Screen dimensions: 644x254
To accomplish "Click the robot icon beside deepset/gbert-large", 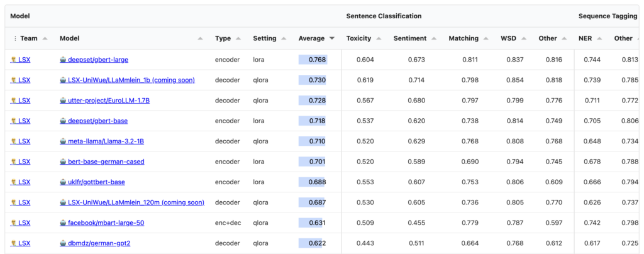I will [x=63, y=60].
